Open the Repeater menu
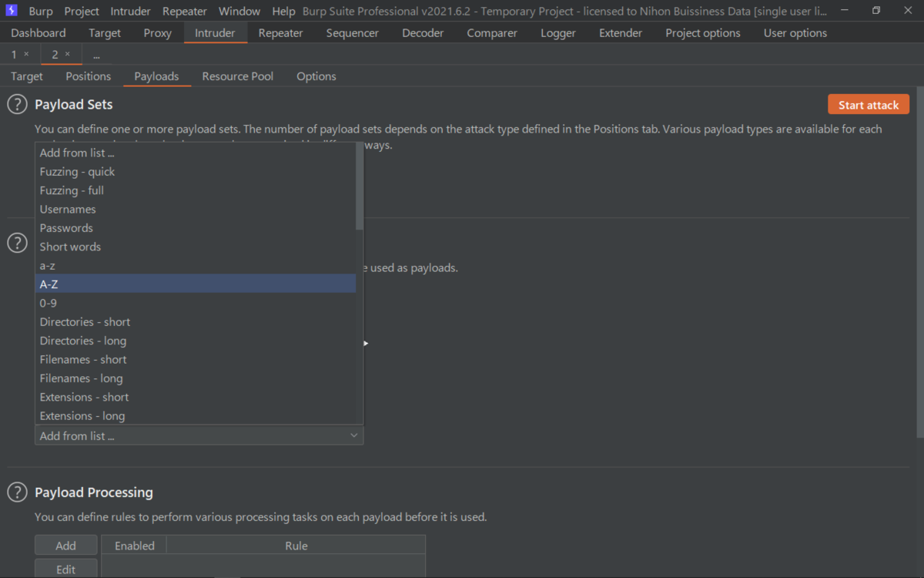The height and width of the screenshot is (578, 924). click(185, 12)
